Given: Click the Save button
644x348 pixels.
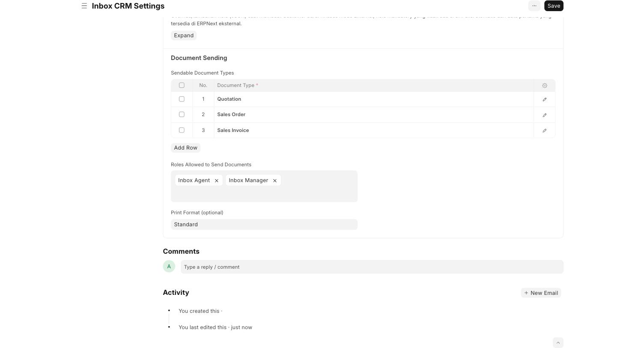Looking at the screenshot, I should point(554,6).
